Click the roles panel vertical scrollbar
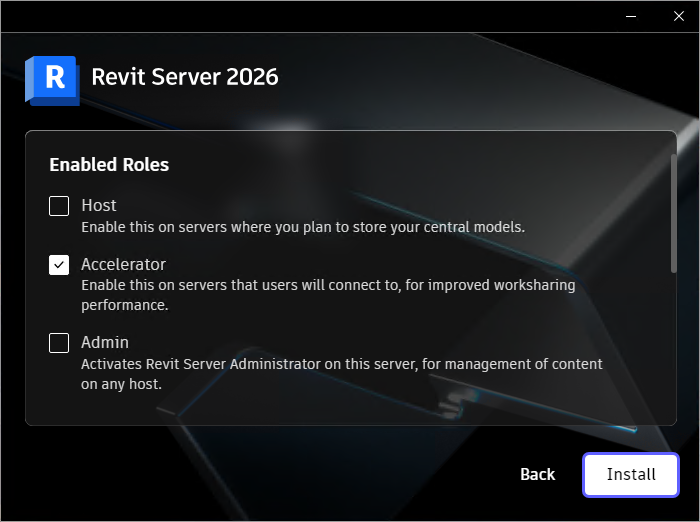The width and height of the screenshot is (700, 522). [x=673, y=213]
